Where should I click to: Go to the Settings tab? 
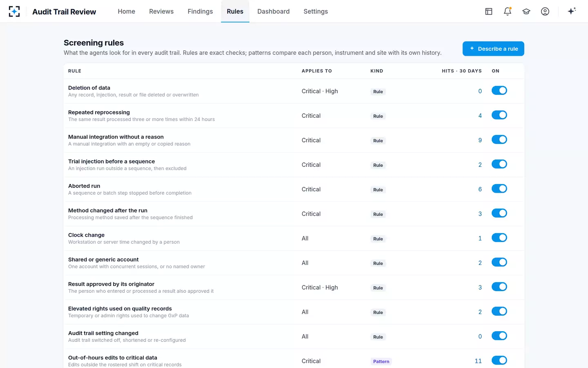pos(316,11)
